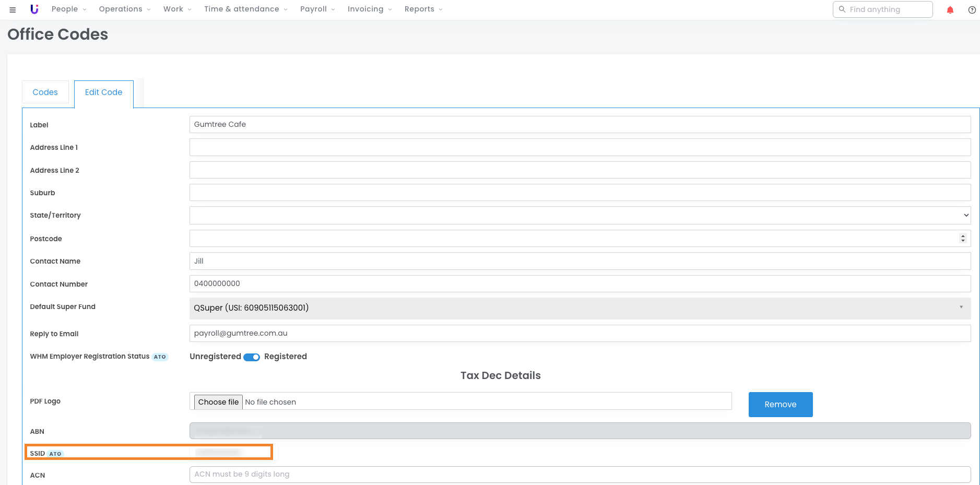Click the purple U home logo
The height and width of the screenshot is (485, 980).
click(34, 9)
